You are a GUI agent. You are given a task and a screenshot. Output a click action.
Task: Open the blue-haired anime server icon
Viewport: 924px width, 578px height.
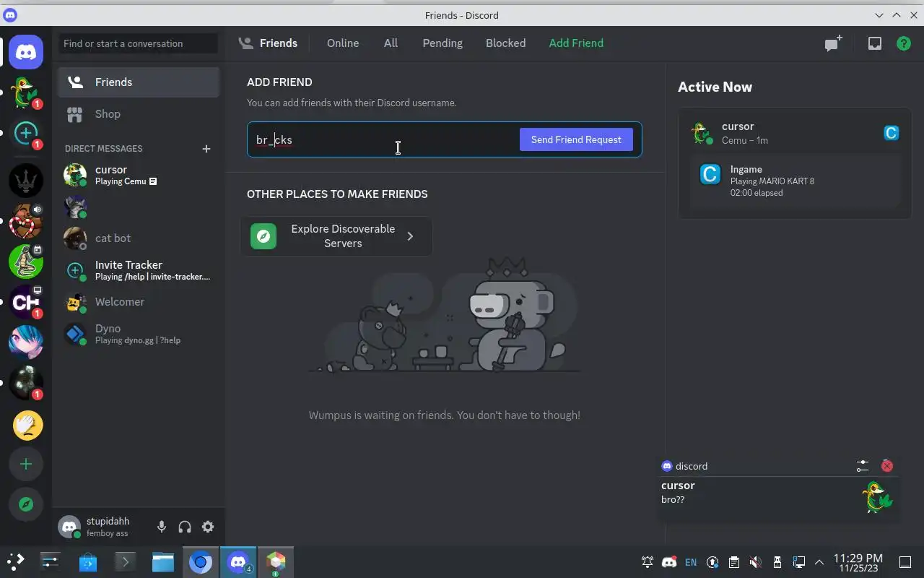pos(26,342)
